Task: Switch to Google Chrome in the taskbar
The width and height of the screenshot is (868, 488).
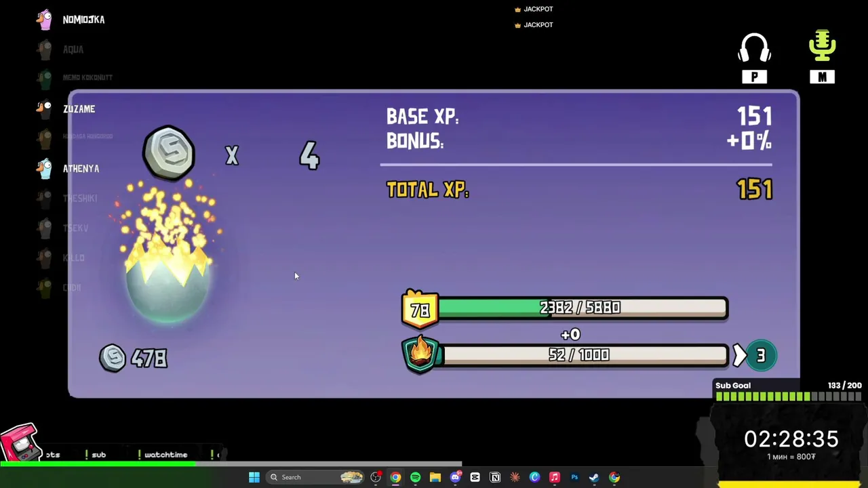Action: [395, 477]
